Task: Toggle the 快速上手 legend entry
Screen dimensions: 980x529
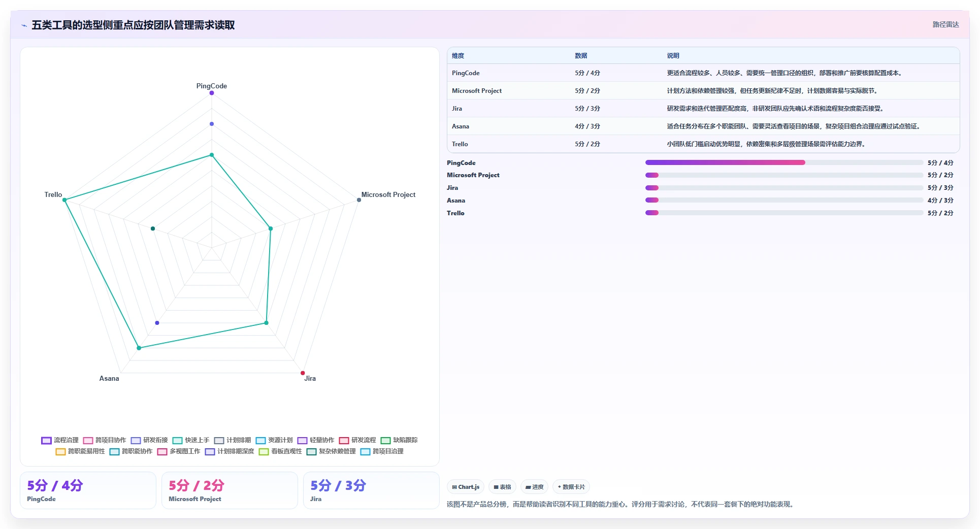Action: (191, 440)
